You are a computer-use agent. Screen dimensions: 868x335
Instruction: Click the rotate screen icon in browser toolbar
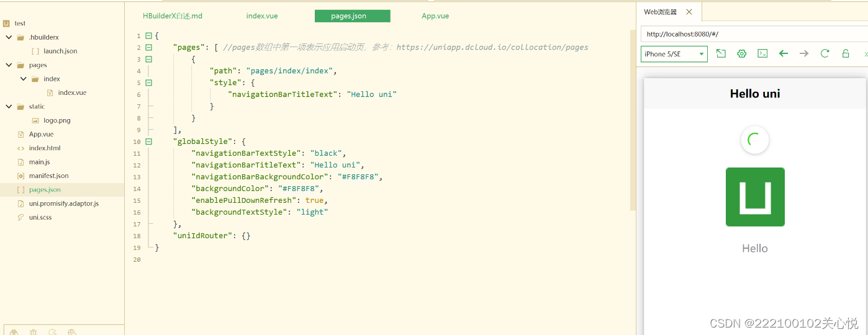pyautogui.click(x=721, y=54)
